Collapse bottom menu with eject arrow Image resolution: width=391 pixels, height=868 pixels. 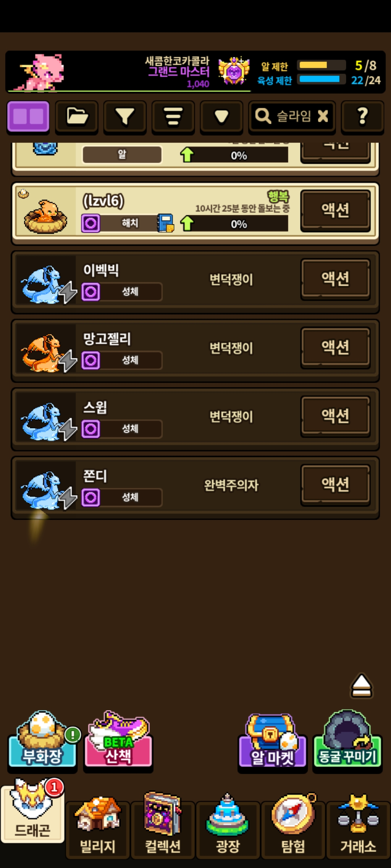(361, 686)
